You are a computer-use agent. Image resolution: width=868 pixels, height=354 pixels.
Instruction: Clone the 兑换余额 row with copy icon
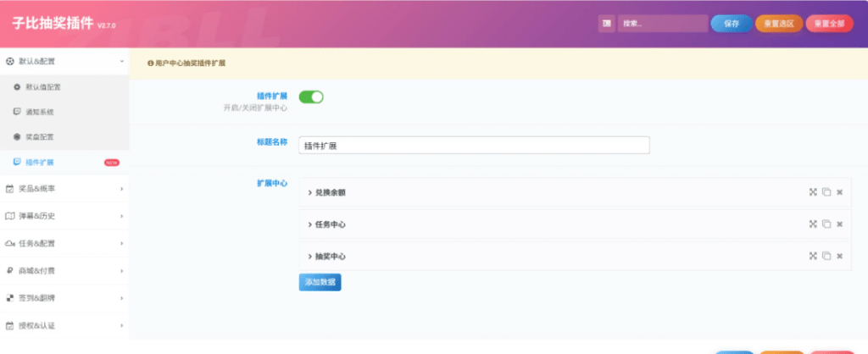pos(826,192)
